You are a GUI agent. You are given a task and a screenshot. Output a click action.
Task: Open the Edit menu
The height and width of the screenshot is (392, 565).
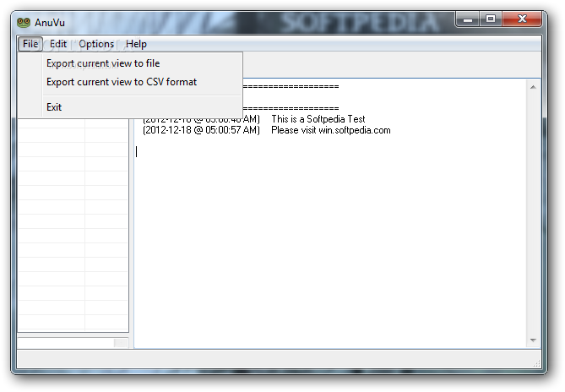(x=58, y=44)
